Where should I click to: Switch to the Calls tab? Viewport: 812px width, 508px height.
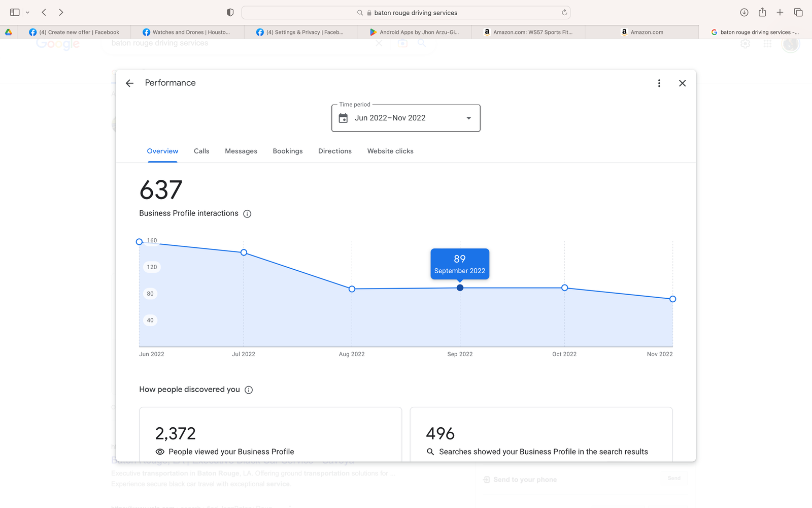201,151
